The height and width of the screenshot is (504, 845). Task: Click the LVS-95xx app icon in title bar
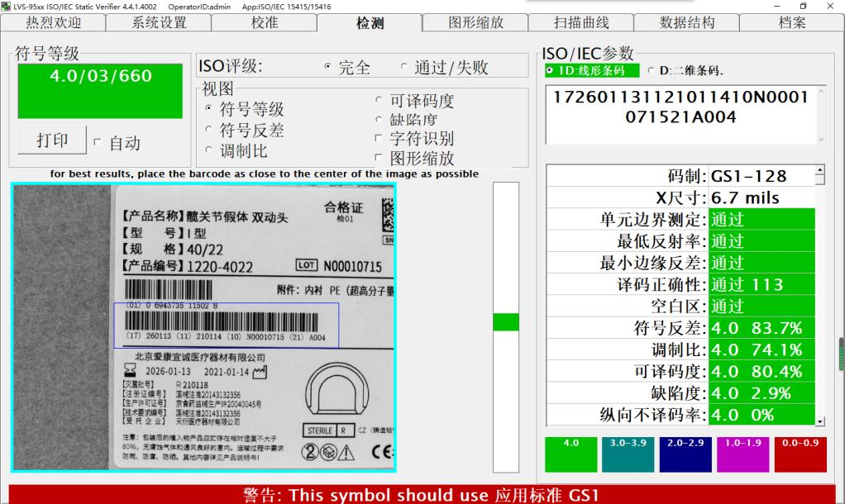pos(6,7)
